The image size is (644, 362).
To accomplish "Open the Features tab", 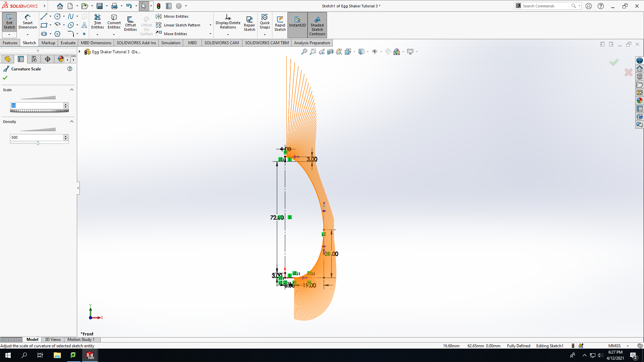I will [x=10, y=43].
